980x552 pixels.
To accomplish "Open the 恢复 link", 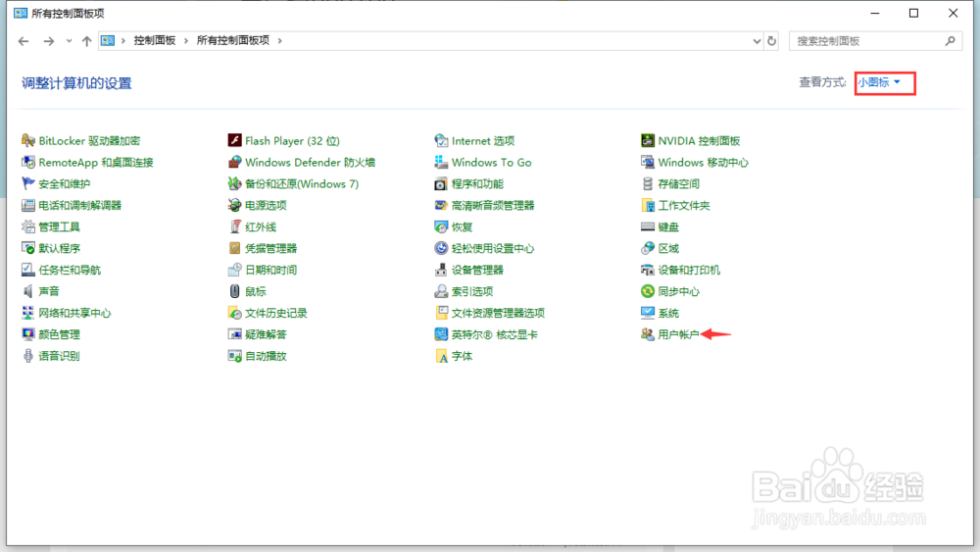I will click(x=462, y=226).
